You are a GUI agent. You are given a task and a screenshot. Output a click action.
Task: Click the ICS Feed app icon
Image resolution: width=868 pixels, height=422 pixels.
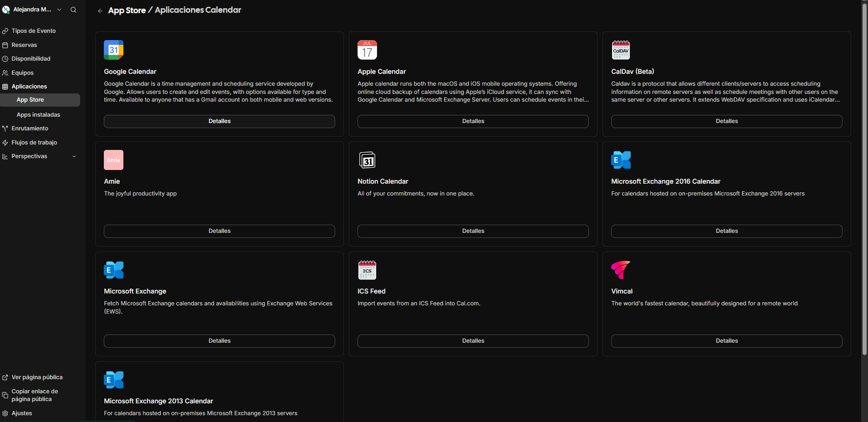(x=367, y=270)
